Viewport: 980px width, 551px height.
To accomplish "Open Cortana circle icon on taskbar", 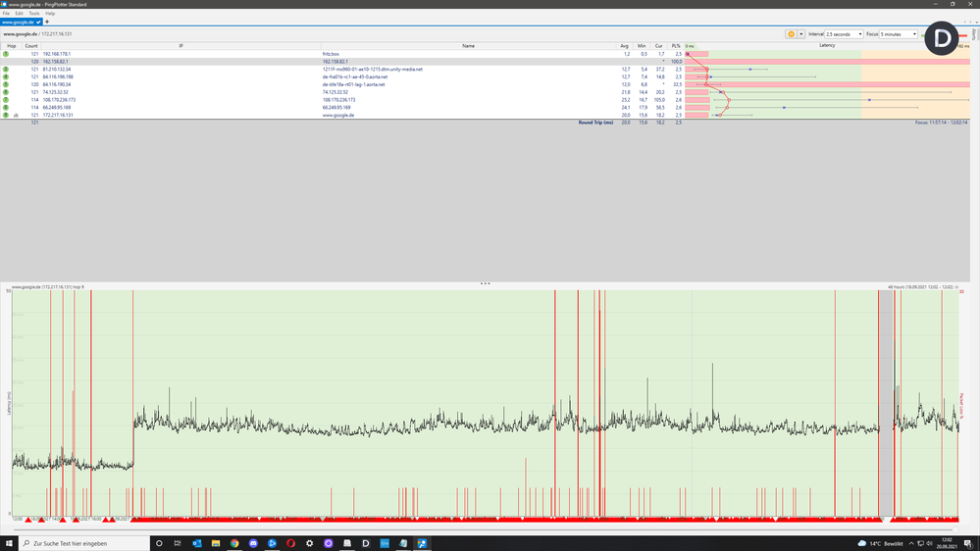I will [x=159, y=543].
